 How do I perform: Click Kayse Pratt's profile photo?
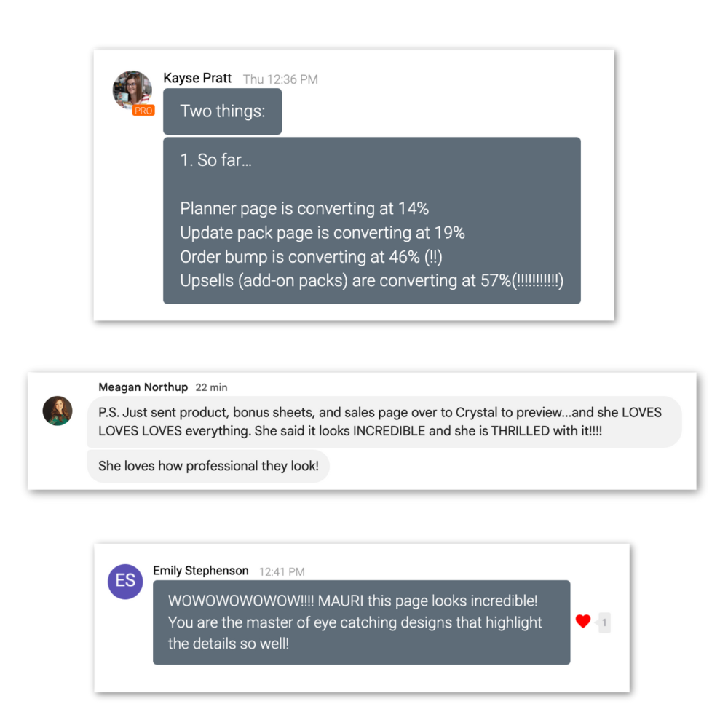pyautogui.click(x=132, y=90)
